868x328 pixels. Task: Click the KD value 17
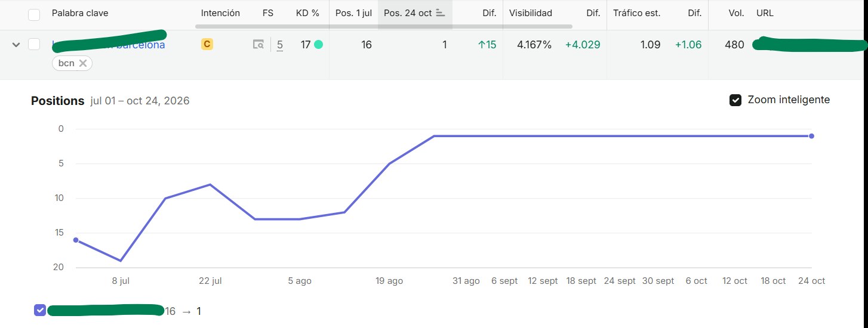coord(306,44)
